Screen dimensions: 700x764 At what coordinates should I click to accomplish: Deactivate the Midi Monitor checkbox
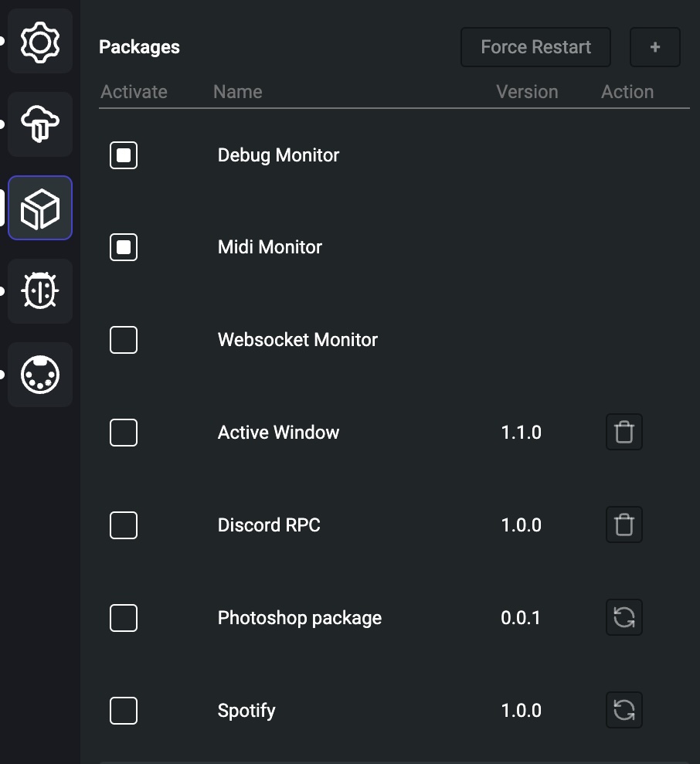(124, 247)
